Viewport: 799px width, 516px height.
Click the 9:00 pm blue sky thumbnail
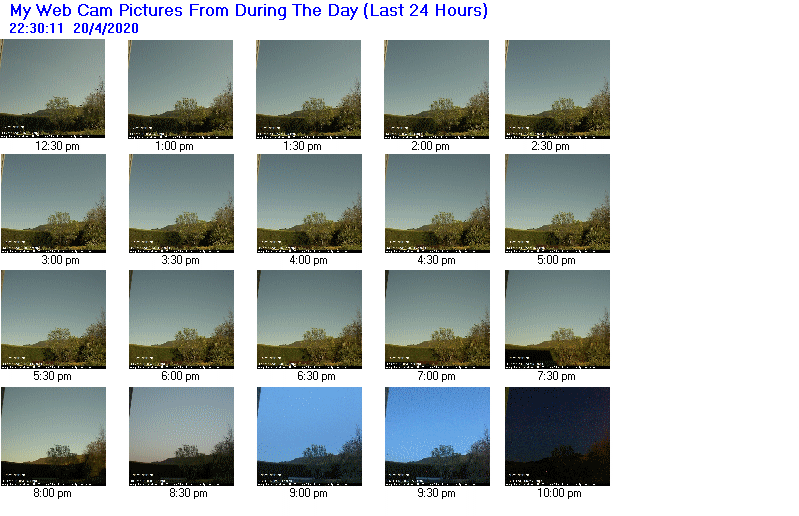point(308,436)
